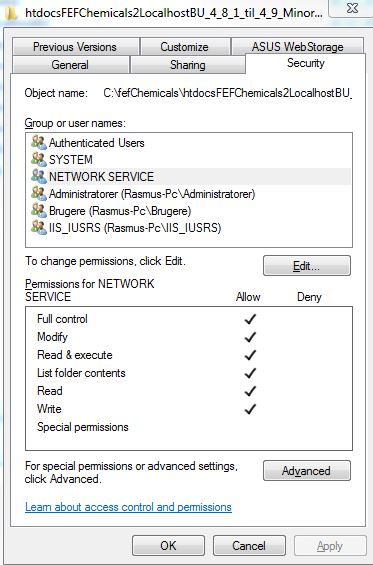Click the Deny column header
373x565 pixels.
(309, 297)
